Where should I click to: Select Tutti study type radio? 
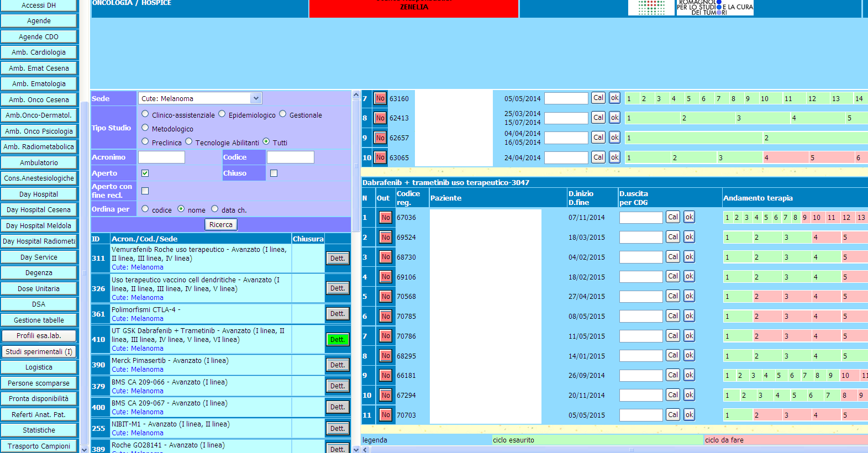(x=266, y=141)
